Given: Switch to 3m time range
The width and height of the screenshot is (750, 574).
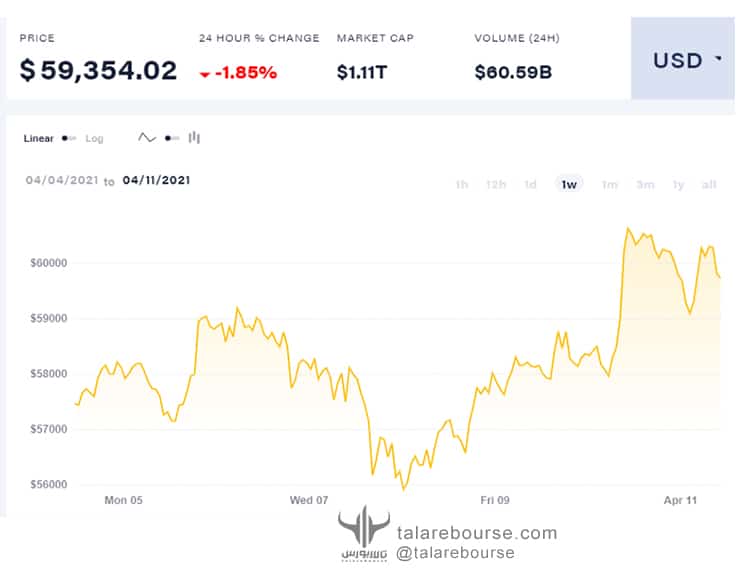Looking at the screenshot, I should coord(645,184).
